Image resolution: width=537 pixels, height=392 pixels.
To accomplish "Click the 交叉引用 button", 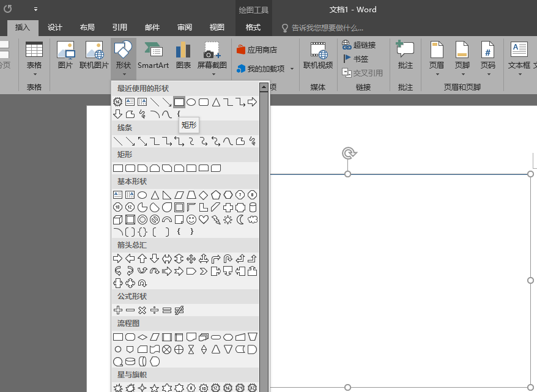I will click(x=362, y=73).
